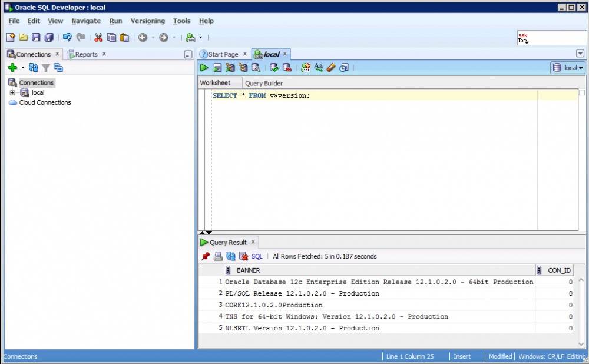Screen dimensions: 589x364
Task: Open the SQL Worksheet connection dropdown arrow
Action: [x=201, y=37]
